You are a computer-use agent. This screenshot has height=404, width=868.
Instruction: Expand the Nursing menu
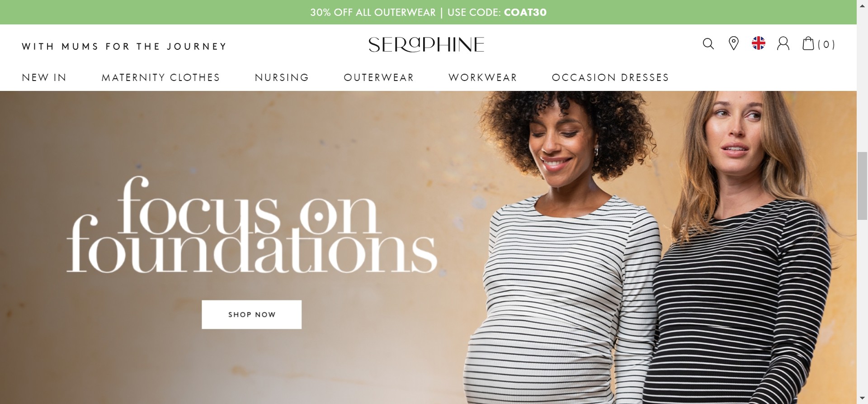[x=282, y=77]
